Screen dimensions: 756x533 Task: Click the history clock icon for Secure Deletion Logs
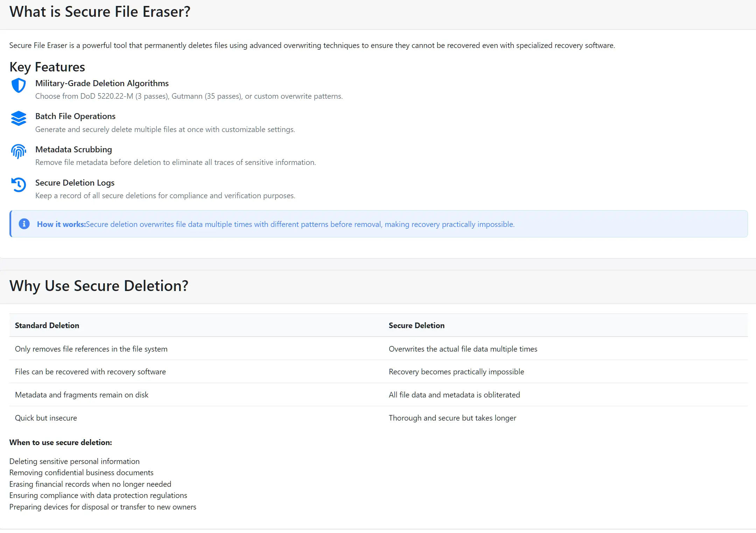(x=19, y=185)
